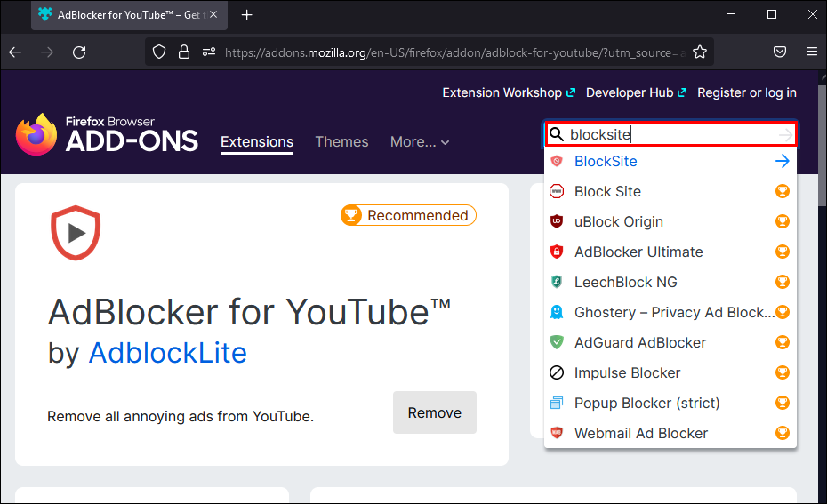Viewport: 827px width, 504px height.
Task: Click the magnifier icon in search box
Action: pos(557,134)
